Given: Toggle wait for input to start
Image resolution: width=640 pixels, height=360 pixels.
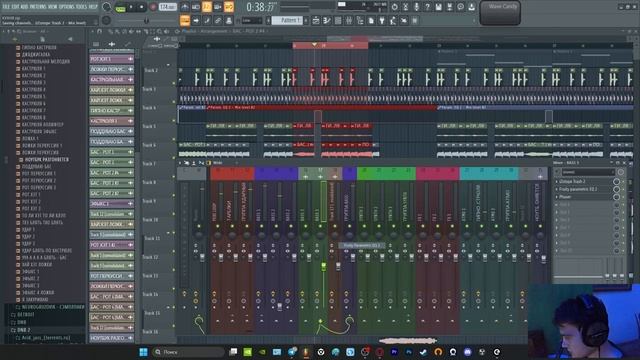Looking at the screenshot, I should 196,7.
